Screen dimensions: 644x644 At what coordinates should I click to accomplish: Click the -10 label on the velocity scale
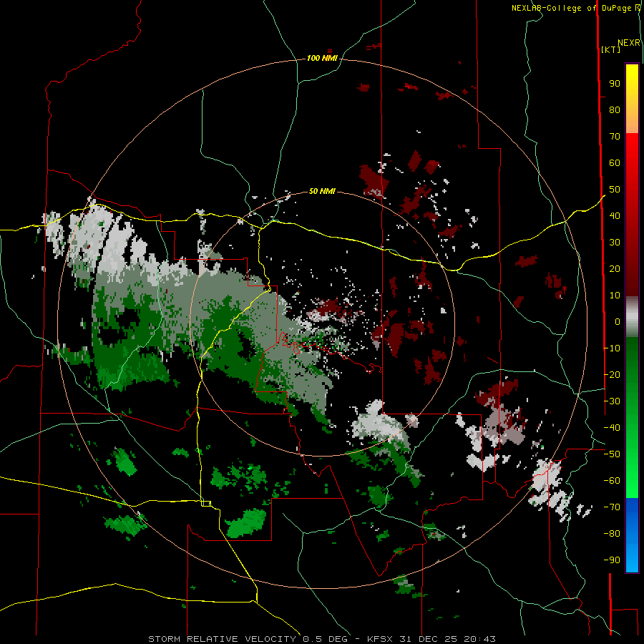(x=612, y=348)
